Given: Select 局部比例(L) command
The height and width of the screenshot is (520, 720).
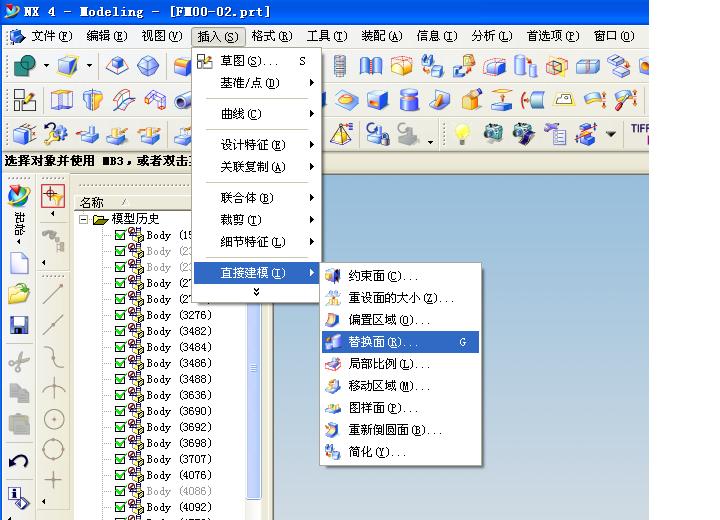Looking at the screenshot, I should point(400,364).
